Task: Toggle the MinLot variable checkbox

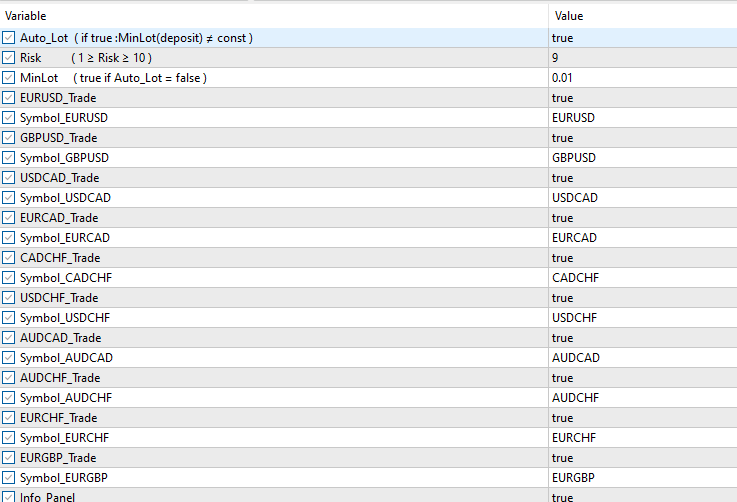Action: click(x=9, y=78)
